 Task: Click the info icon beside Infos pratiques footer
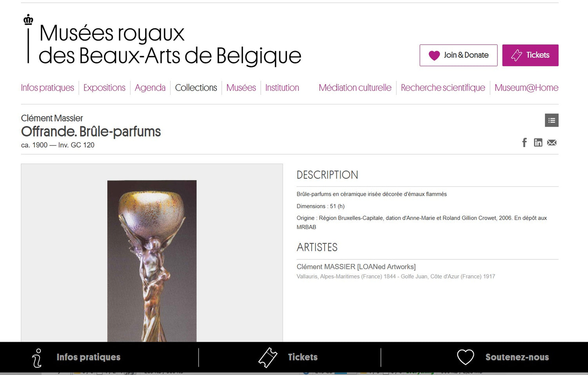pos(37,358)
